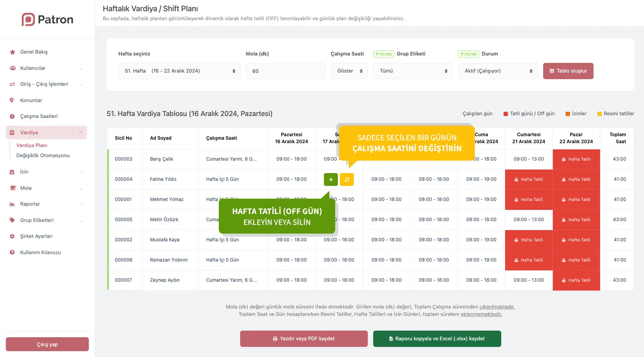Click Raporu kopyala ve Excel kaydet button
644x357 pixels.
437,339
